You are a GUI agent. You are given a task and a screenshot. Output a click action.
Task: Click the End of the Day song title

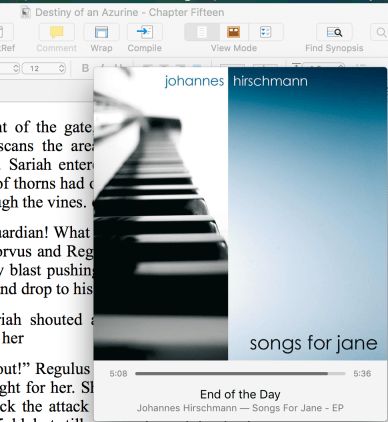[x=240, y=394]
